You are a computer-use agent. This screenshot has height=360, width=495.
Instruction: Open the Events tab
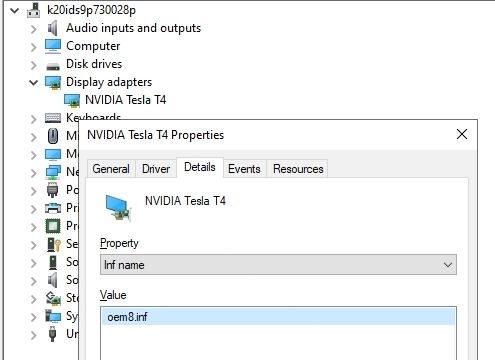click(244, 169)
